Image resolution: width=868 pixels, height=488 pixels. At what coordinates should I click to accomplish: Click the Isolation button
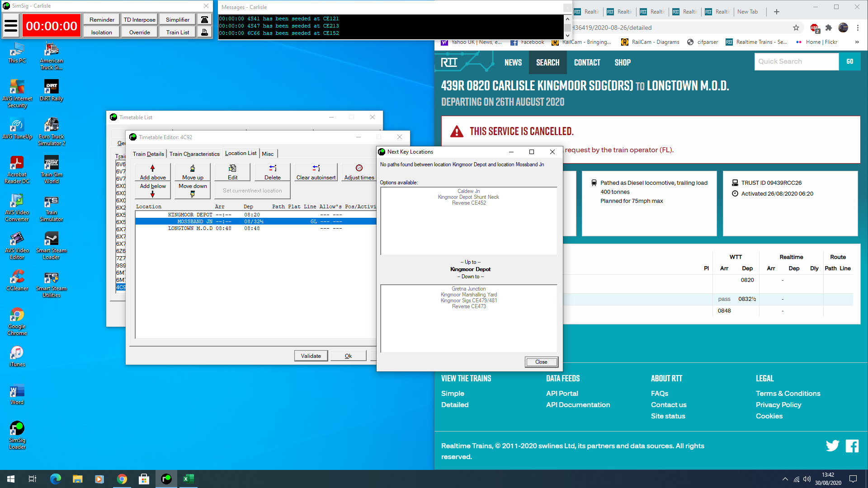tap(102, 32)
